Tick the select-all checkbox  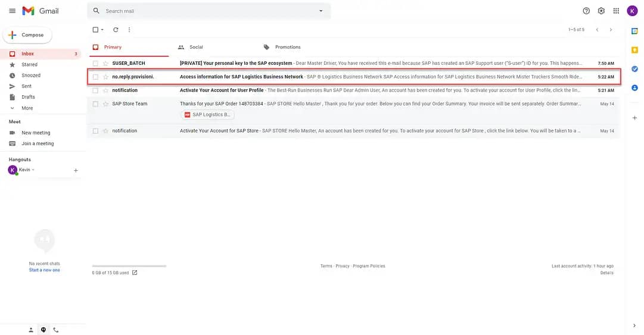pyautogui.click(x=95, y=30)
